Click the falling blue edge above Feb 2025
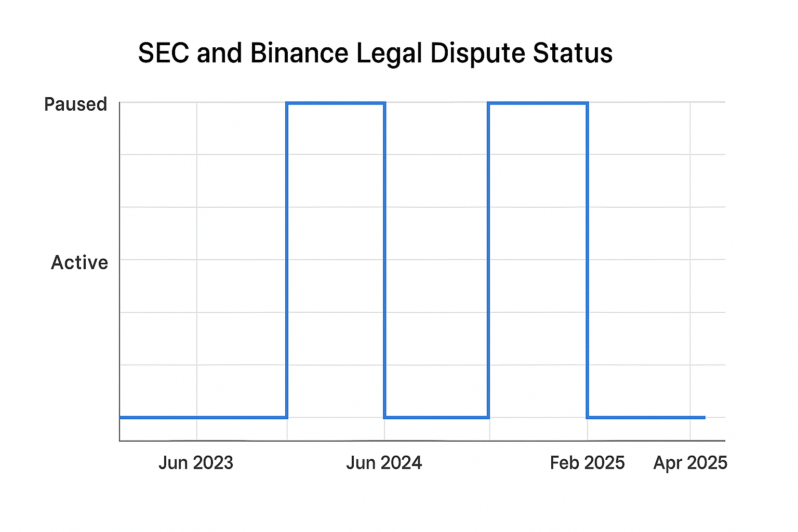The width and height of the screenshot is (798, 532). (x=587, y=260)
